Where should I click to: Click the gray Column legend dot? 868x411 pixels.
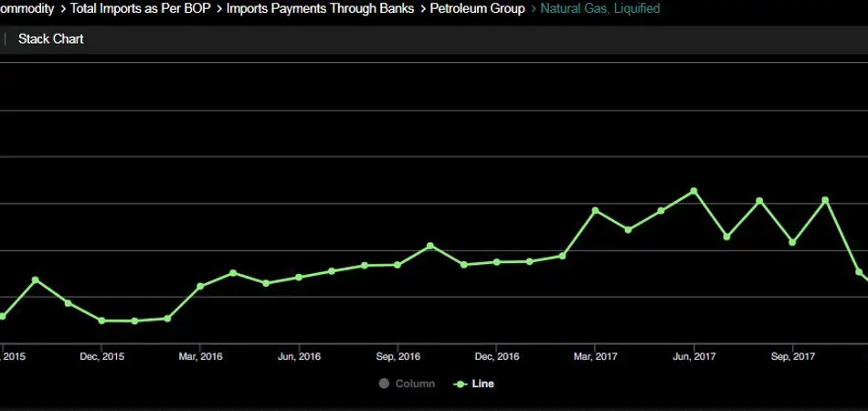(x=384, y=384)
